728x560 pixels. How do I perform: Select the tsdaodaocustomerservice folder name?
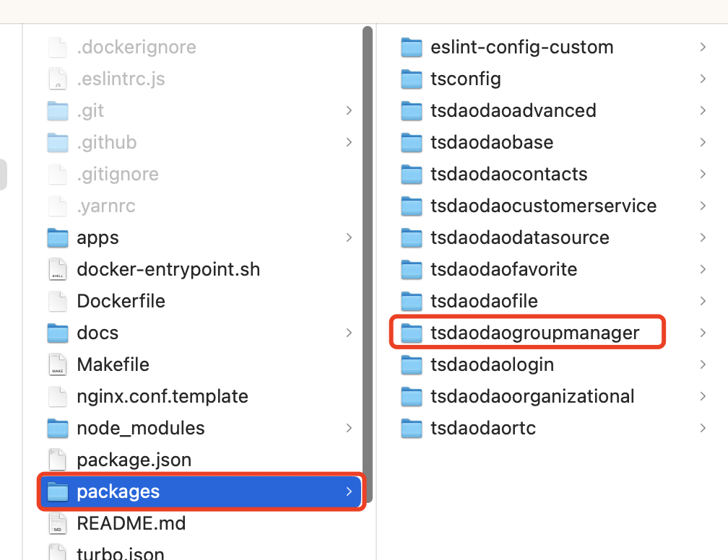point(543,206)
